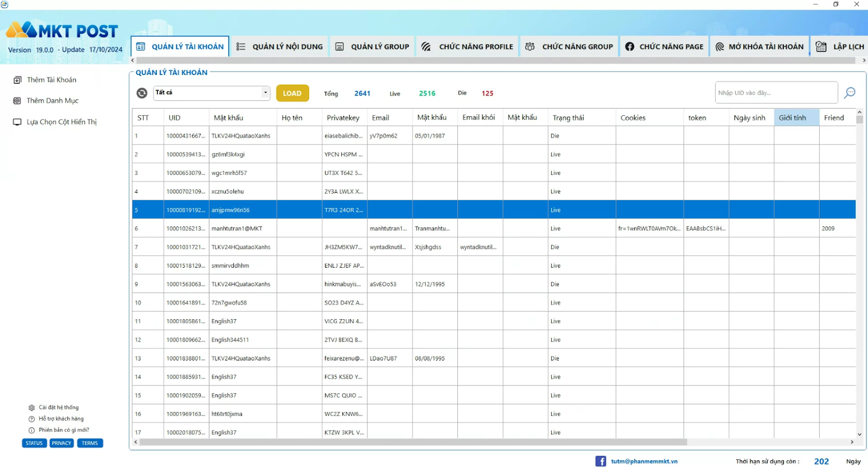Click the Thêm Danh Mục icon
The image size is (868, 469).
tap(17, 101)
